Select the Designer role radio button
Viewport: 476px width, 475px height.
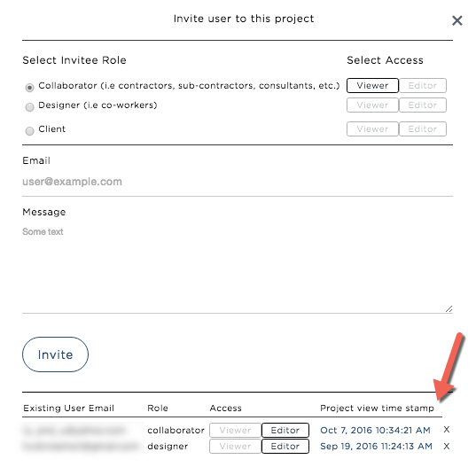pos(29,107)
